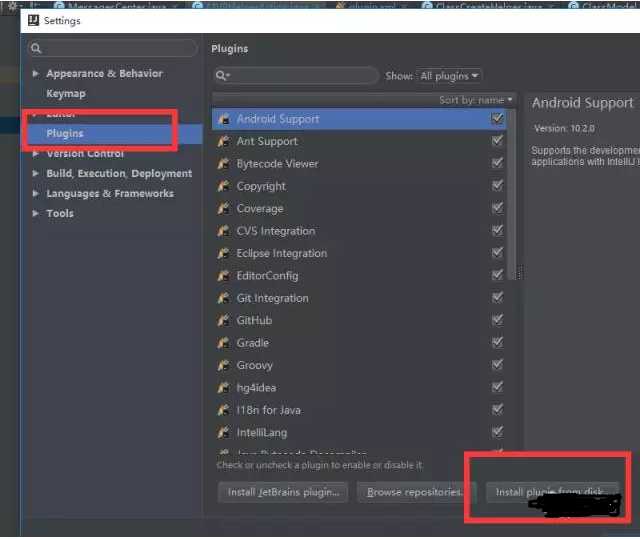Screen dimensions: 640x539
Task: Expand the Version Control arrow
Action: pyautogui.click(x=36, y=153)
